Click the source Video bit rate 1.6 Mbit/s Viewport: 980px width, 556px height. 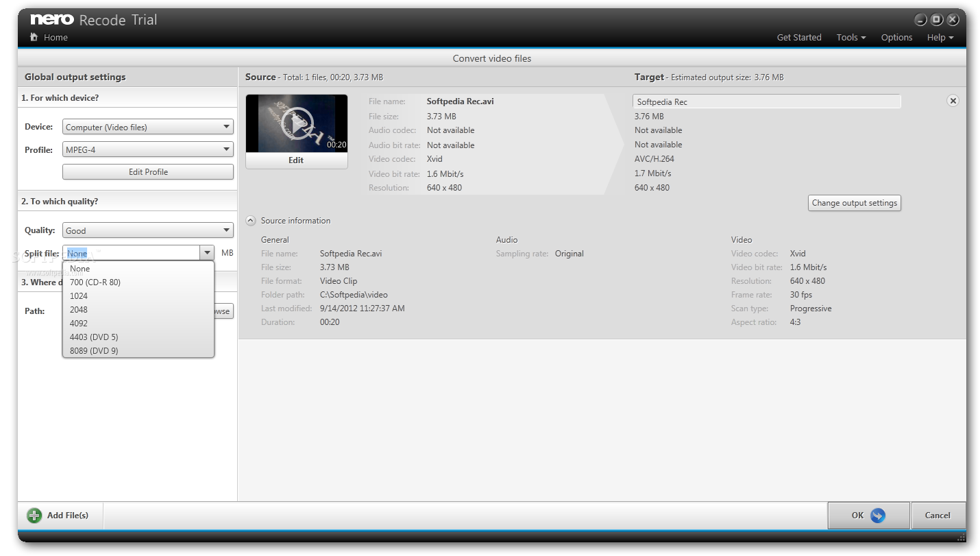click(445, 174)
